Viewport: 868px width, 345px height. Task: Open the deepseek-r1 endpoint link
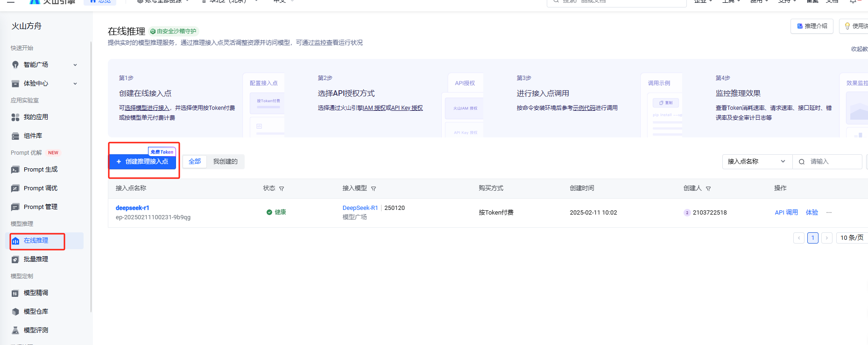133,208
